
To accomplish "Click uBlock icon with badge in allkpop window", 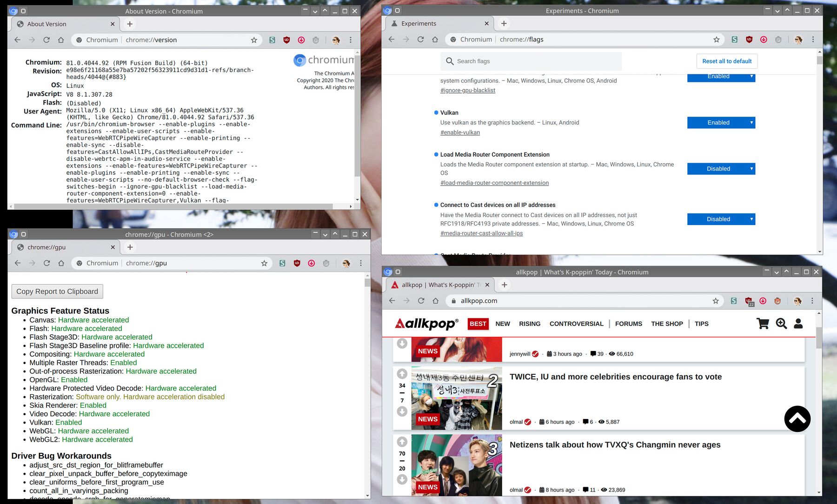I will point(749,301).
